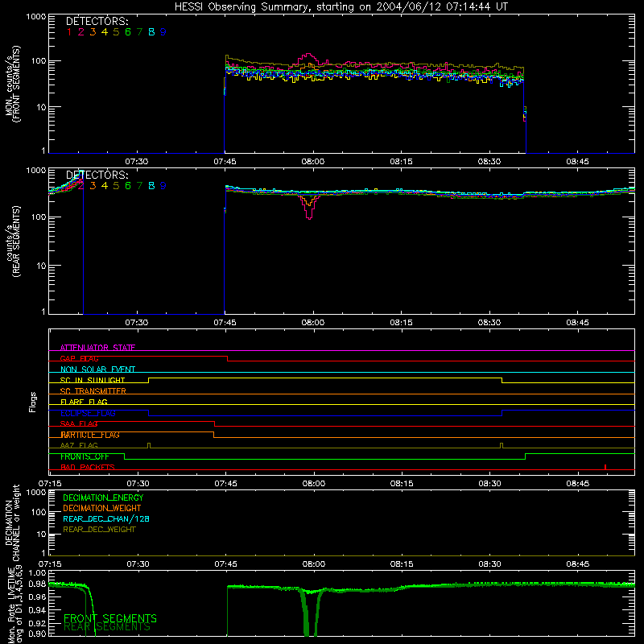
Task: Click the REAR_DEC_CHAN/128 legend entry
Action: pos(106,518)
